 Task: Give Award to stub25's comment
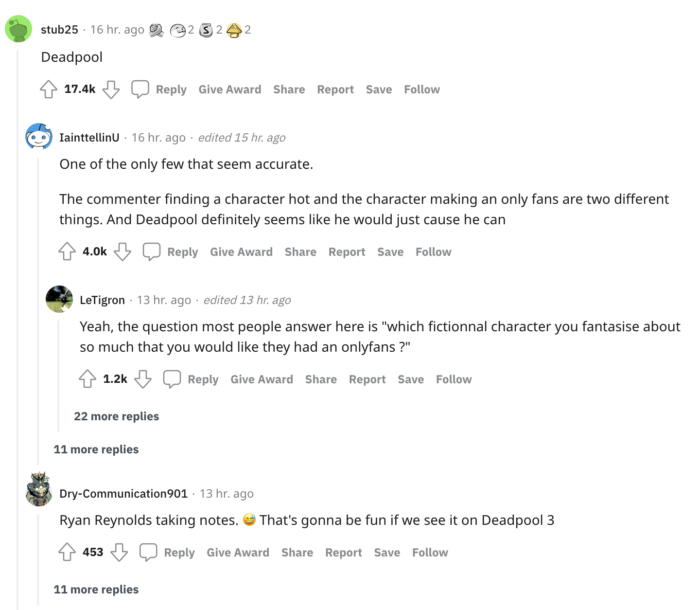click(229, 90)
